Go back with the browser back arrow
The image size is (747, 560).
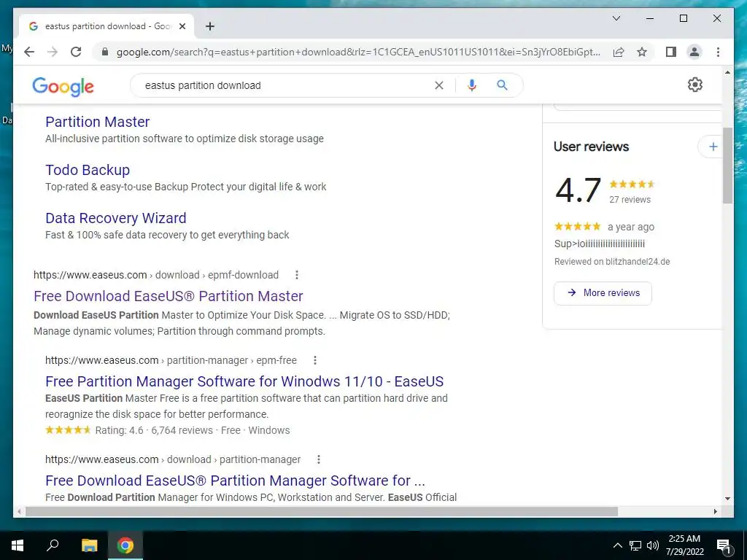click(29, 52)
